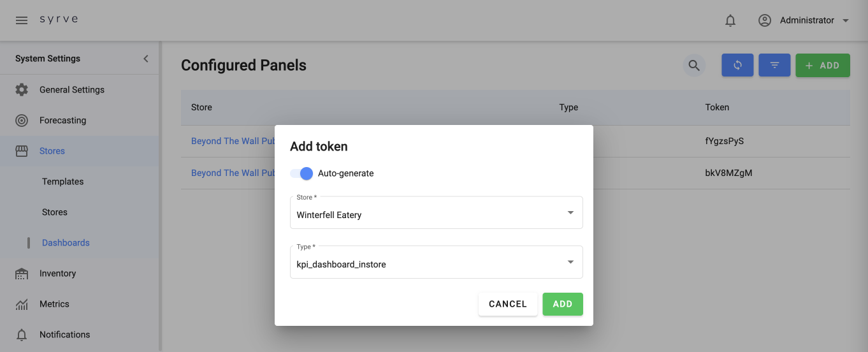The height and width of the screenshot is (352, 868).
Task: Open the hamburger navigation menu
Action: tap(22, 20)
